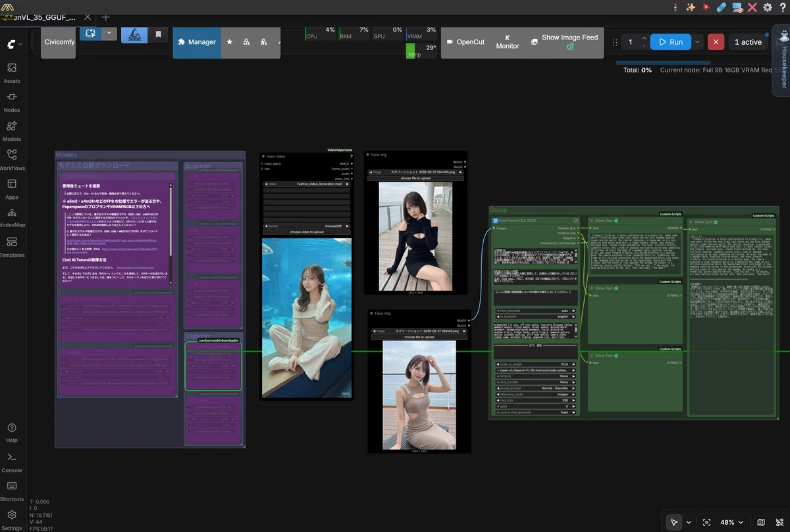790x532 pixels.
Task: Open the dropdown beside screen capture icon
Action: pos(109,32)
